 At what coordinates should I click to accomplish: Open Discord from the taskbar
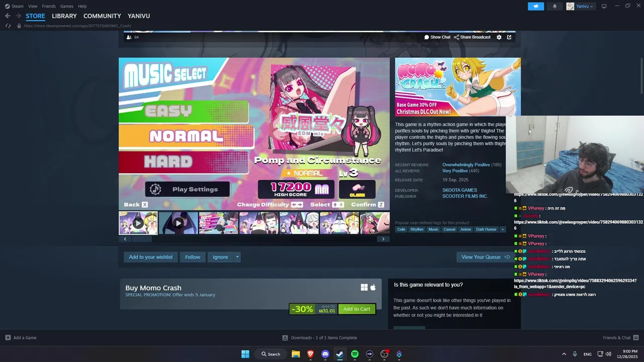coord(325,354)
